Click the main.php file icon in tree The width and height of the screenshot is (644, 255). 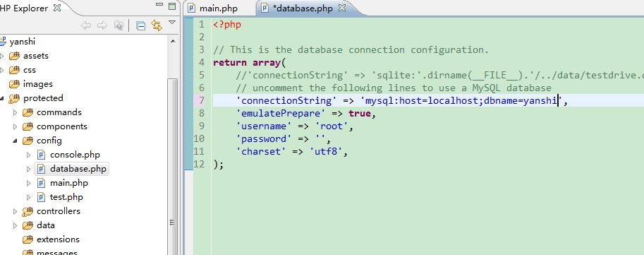41,183
